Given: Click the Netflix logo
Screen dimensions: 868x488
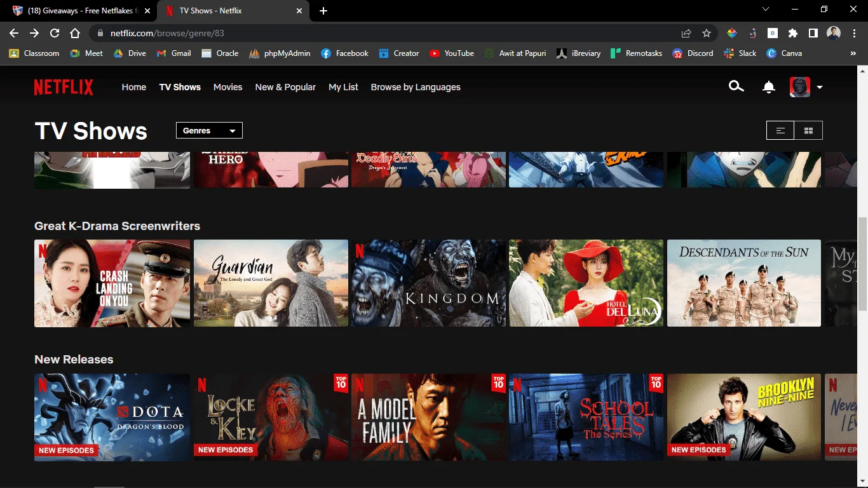Looking at the screenshot, I should pyautogui.click(x=64, y=87).
